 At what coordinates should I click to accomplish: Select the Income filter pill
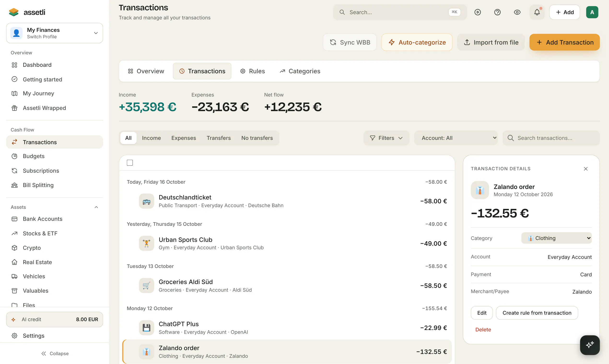[151, 138]
